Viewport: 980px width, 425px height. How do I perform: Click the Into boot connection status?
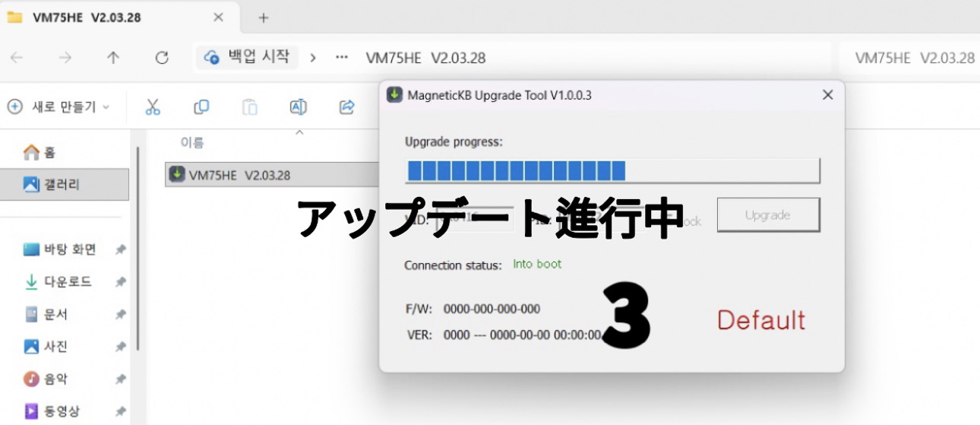click(537, 264)
